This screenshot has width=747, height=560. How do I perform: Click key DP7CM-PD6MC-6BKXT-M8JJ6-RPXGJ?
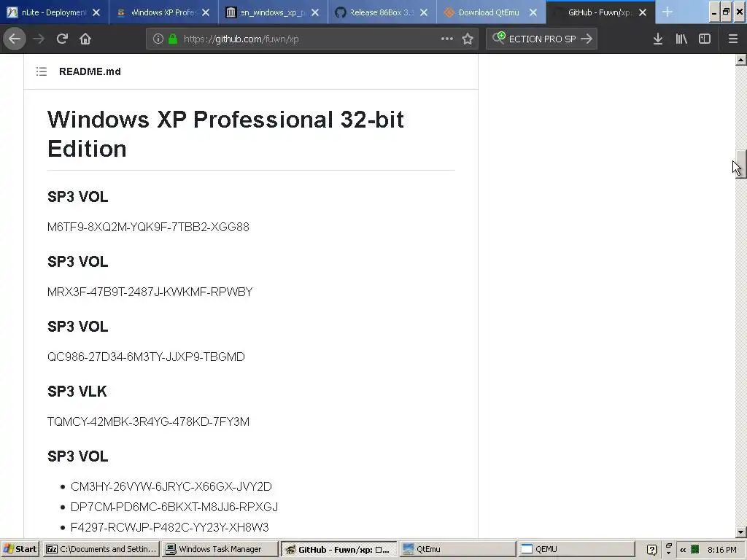[174, 507]
